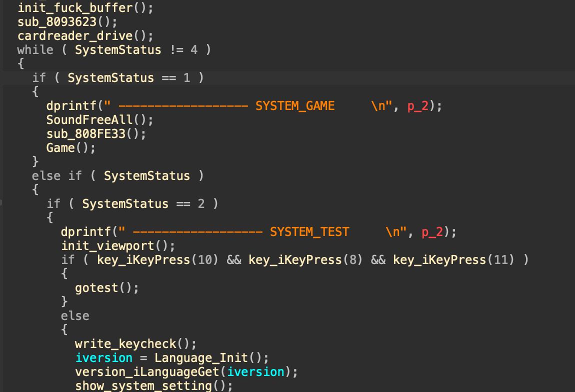Viewport: 575px width, 392px height.
Task: Select the SYSTEM_GAME string literal
Action: pyautogui.click(x=295, y=105)
